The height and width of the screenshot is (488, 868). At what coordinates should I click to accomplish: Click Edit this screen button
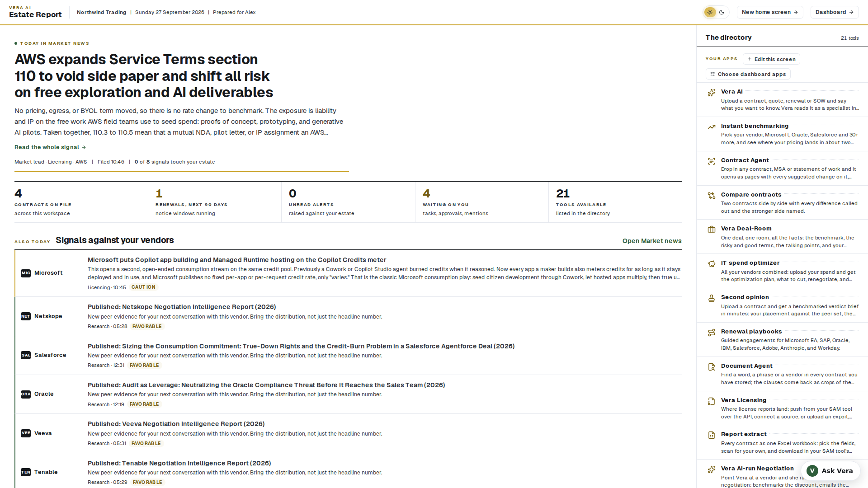[x=771, y=59]
